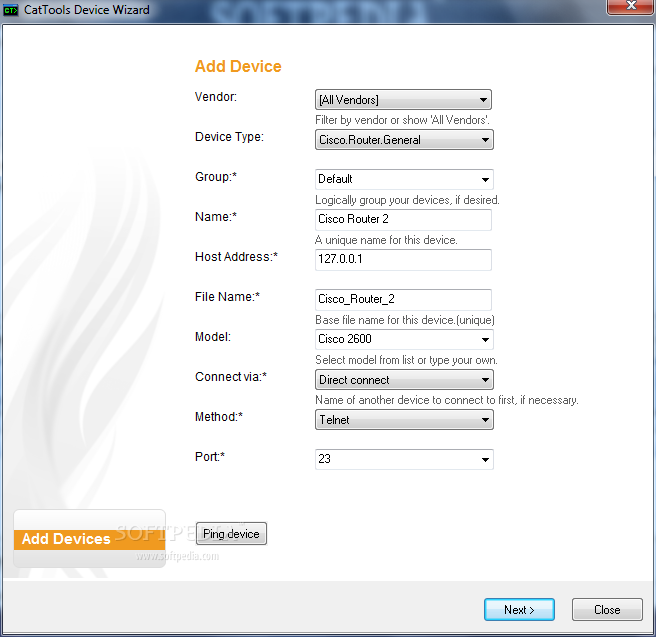Click the File Name label
The width and height of the screenshot is (656, 637).
coord(228,297)
